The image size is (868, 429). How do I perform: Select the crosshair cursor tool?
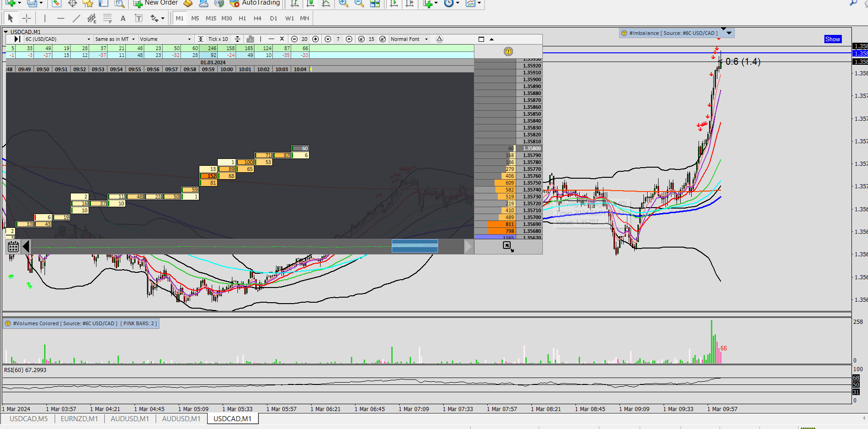click(x=27, y=18)
